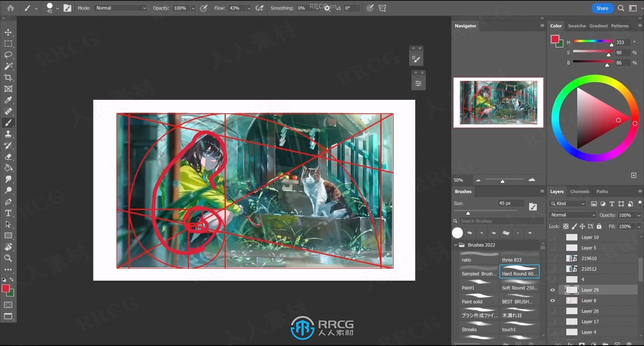This screenshot has width=644, height=346.
Task: Show the hidden Layer 26
Action: 552,311
